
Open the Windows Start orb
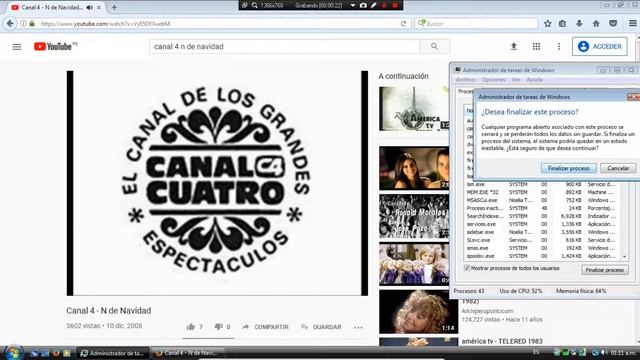click(13, 353)
